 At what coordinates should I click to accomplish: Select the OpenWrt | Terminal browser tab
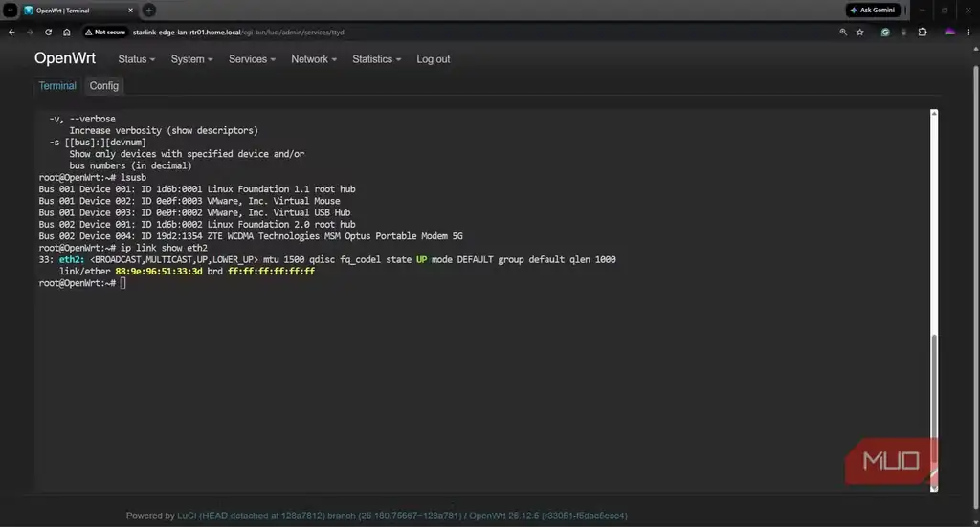[78, 11]
